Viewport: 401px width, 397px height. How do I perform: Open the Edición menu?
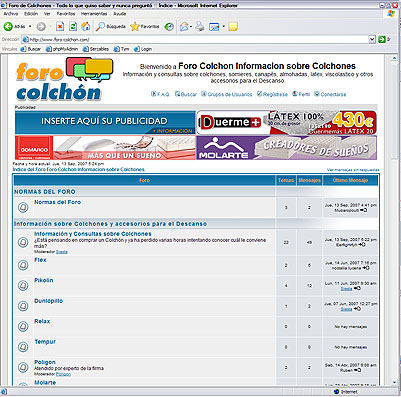31,14
